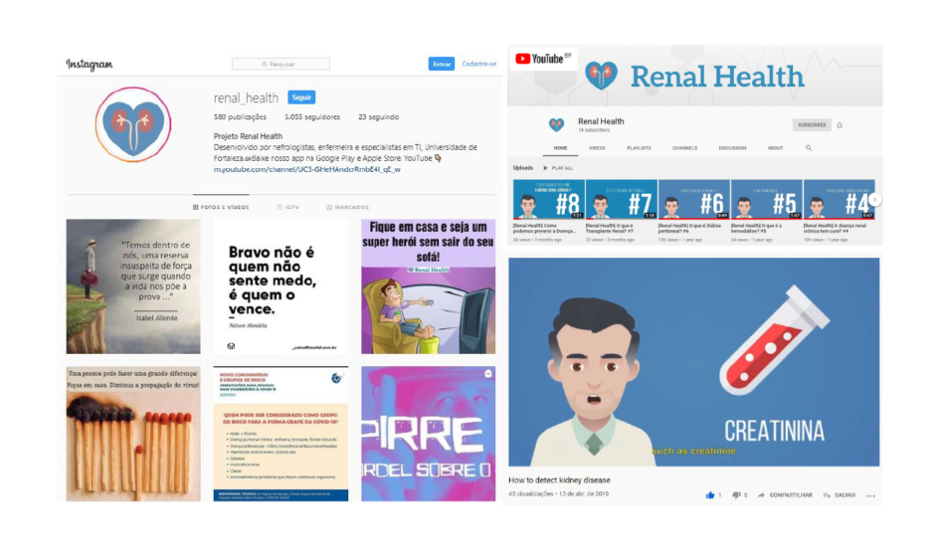
Task: Click the channel search magnifier icon
Action: (x=809, y=148)
